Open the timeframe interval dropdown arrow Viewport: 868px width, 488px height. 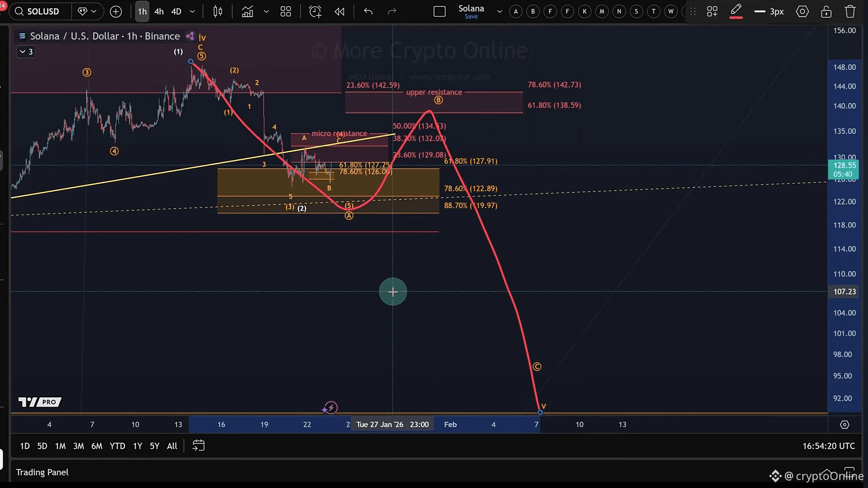pyautogui.click(x=192, y=12)
